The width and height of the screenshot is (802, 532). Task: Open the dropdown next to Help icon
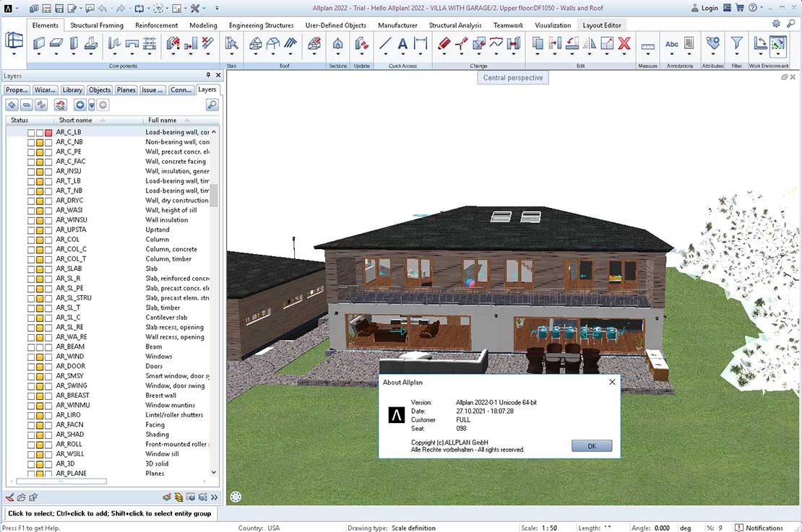762,9
